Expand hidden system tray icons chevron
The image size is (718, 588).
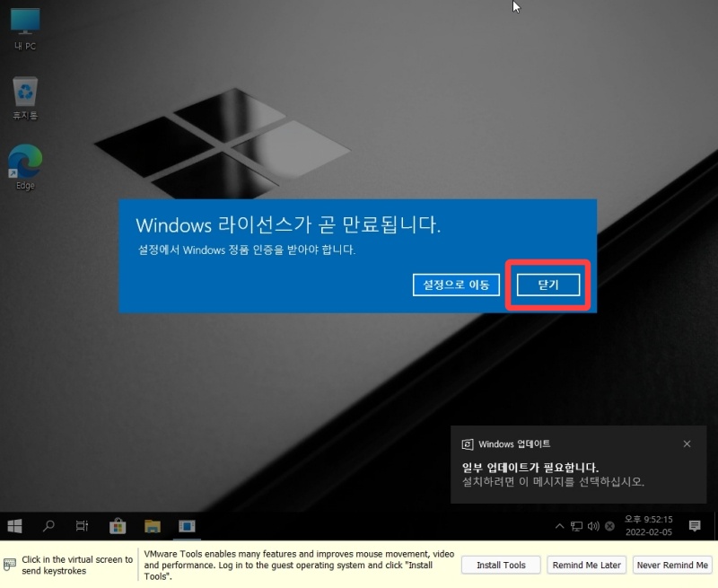click(559, 526)
